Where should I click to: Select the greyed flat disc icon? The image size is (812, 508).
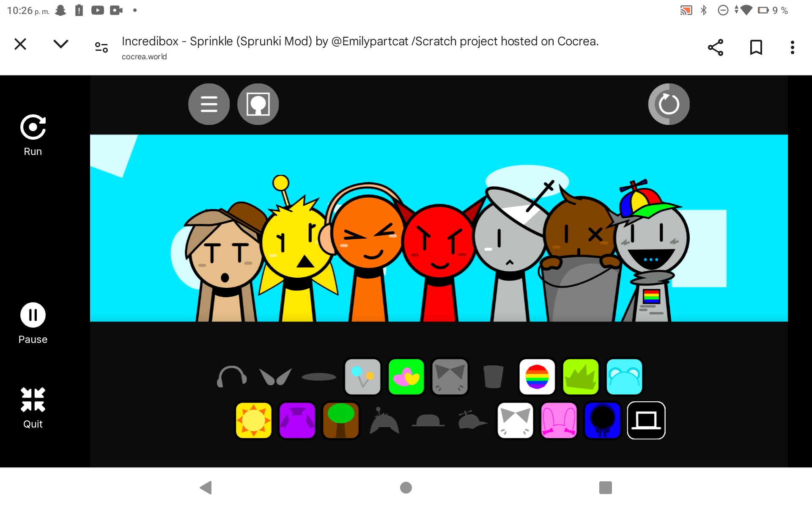319,376
